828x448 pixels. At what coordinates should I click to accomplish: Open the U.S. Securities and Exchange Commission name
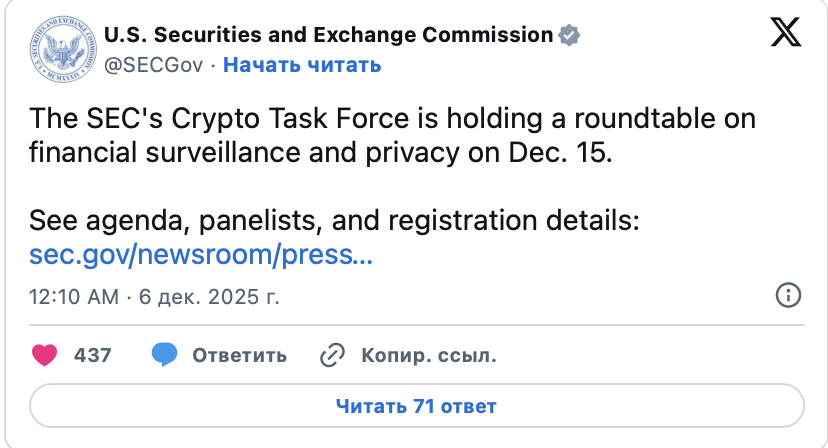tap(328, 36)
